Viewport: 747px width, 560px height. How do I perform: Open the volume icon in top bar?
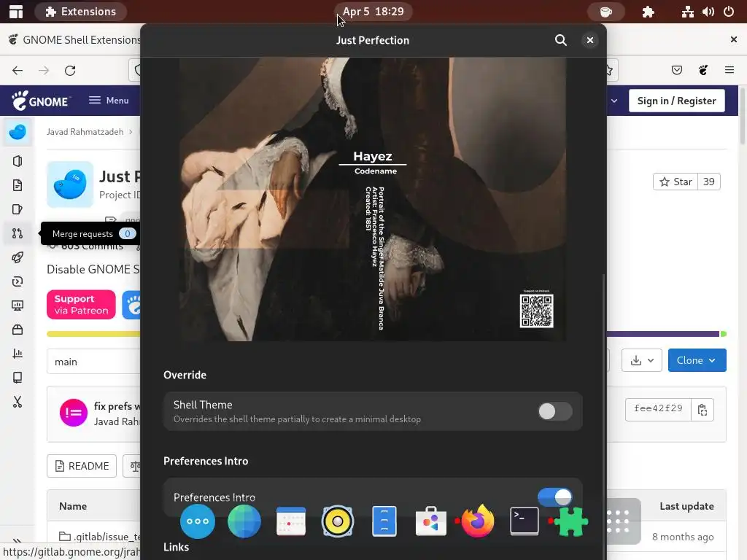pyautogui.click(x=708, y=12)
